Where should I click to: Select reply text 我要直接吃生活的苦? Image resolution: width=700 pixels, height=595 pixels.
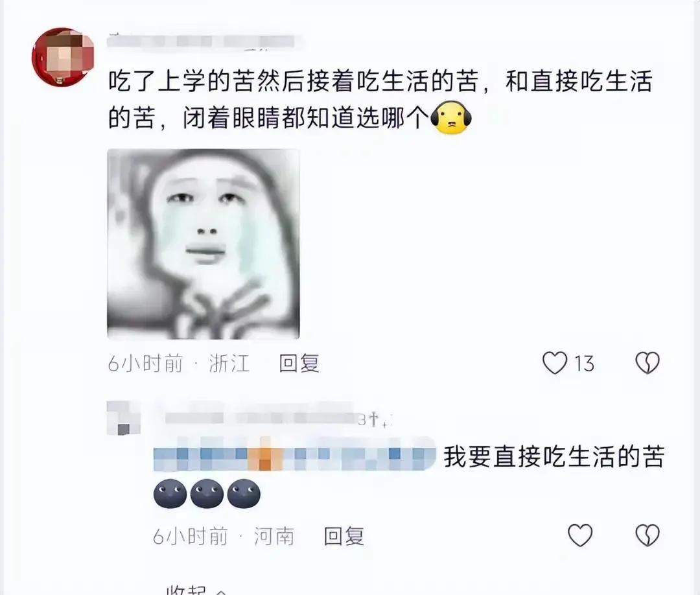554,457
